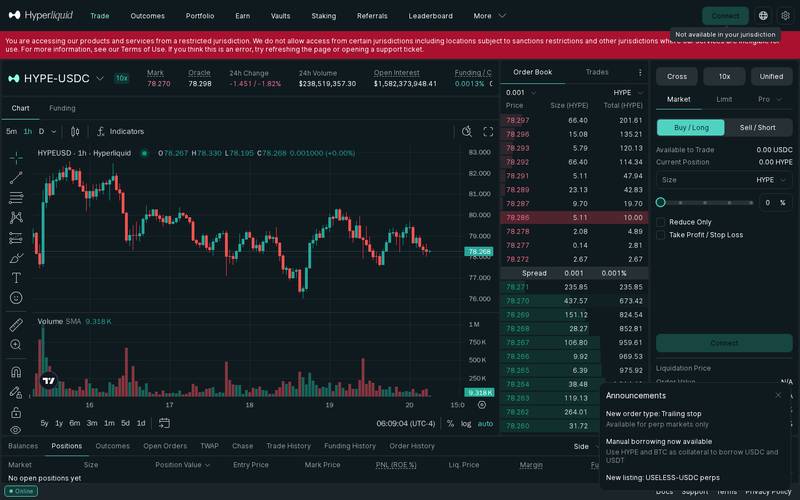
Task: Toggle stay in drawing mode
Action: click(x=16, y=392)
